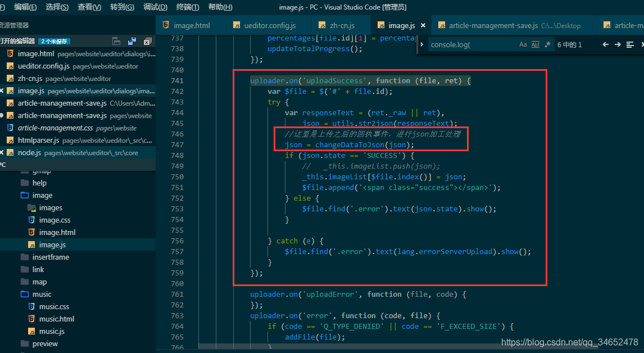
Task: Click Save All icon in Open Editors
Action: 132,41
